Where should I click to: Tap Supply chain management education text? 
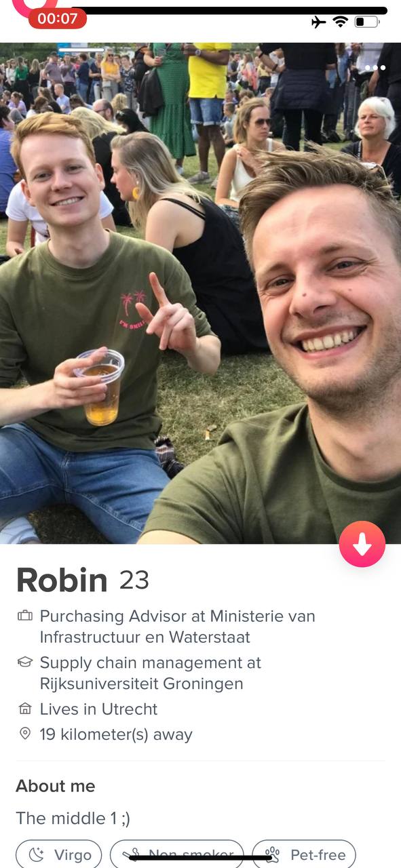point(151,673)
